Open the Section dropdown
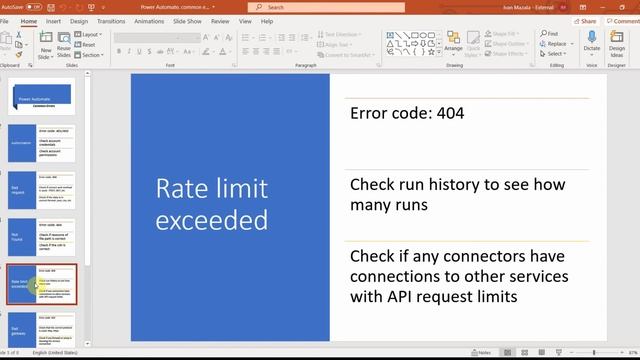Image resolution: width=640 pixels, height=360 pixels. point(89,55)
